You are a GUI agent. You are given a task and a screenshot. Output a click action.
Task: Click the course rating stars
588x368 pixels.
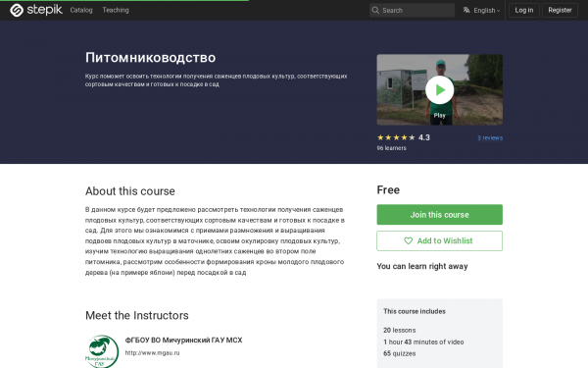396,137
